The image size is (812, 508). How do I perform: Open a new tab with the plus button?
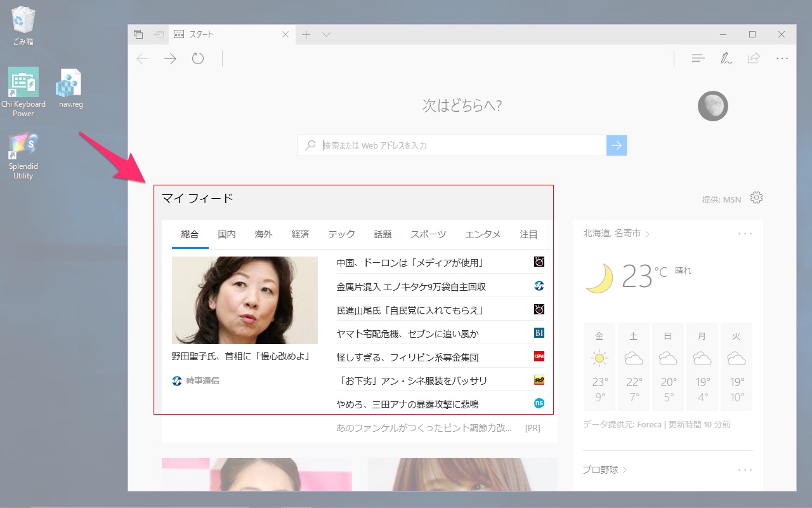point(306,34)
